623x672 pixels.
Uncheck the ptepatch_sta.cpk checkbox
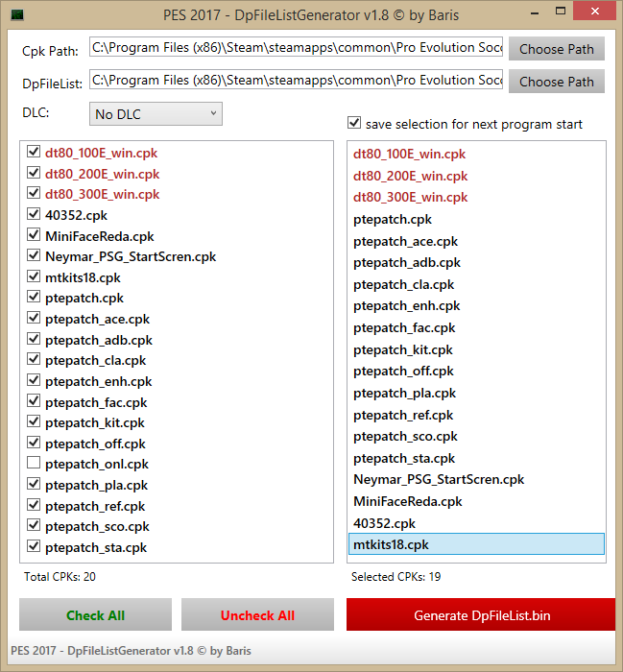point(34,546)
